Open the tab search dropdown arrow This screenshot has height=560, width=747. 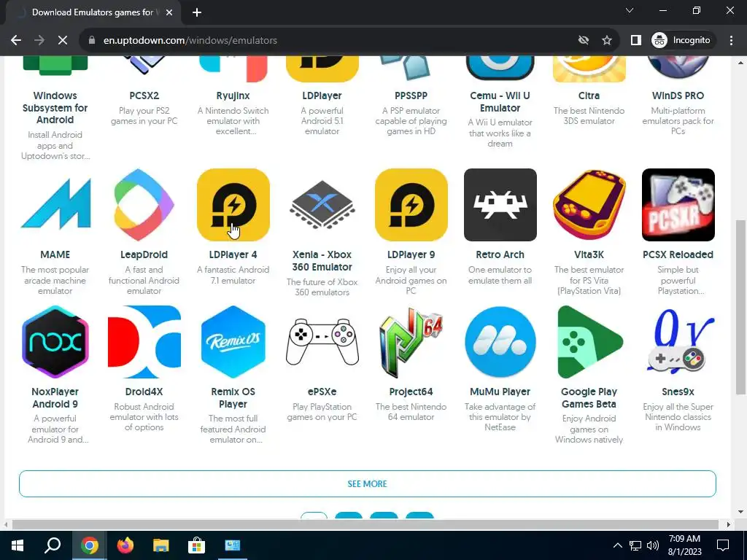630,10
